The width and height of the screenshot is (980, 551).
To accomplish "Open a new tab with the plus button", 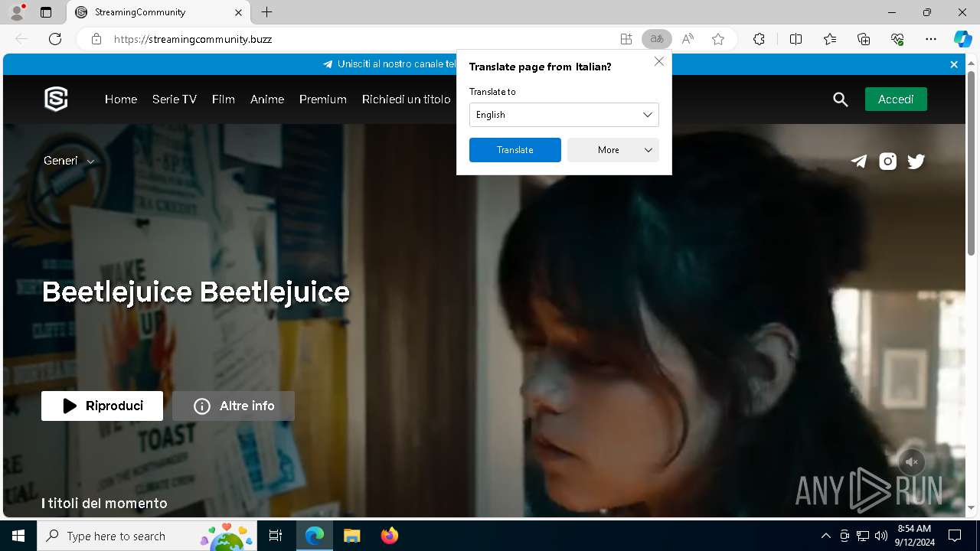I will tap(266, 12).
